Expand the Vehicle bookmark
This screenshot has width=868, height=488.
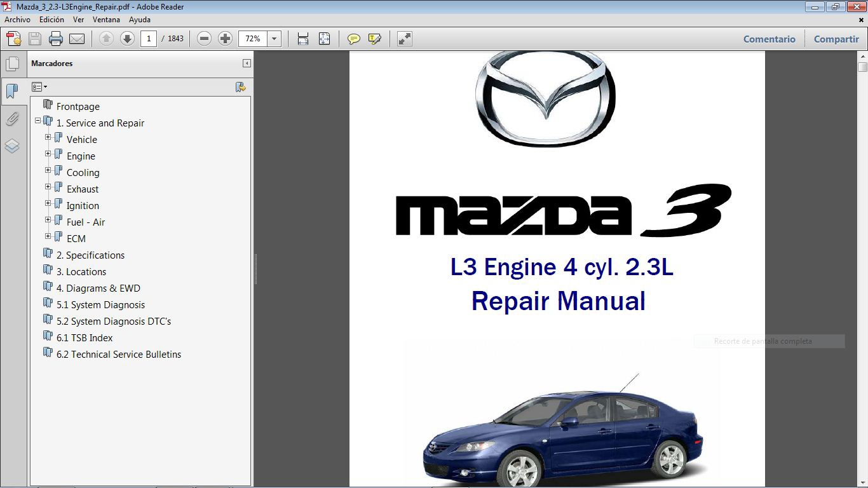(x=48, y=137)
